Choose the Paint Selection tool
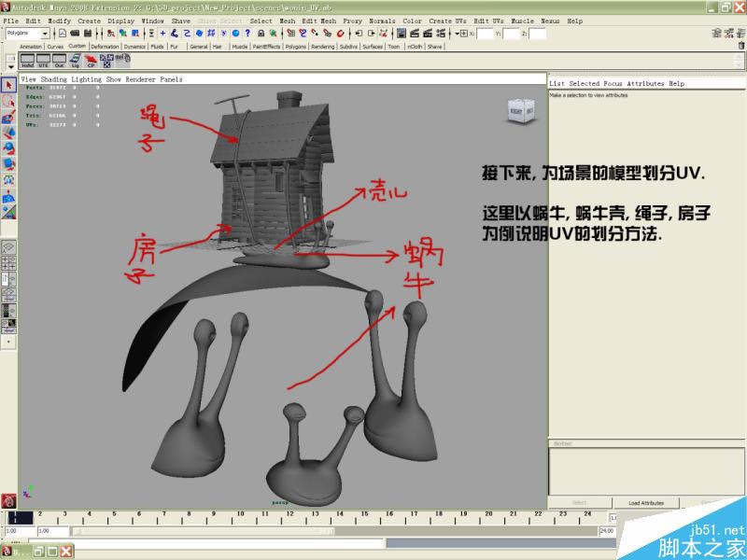This screenshot has width=747, height=560. (x=8, y=117)
